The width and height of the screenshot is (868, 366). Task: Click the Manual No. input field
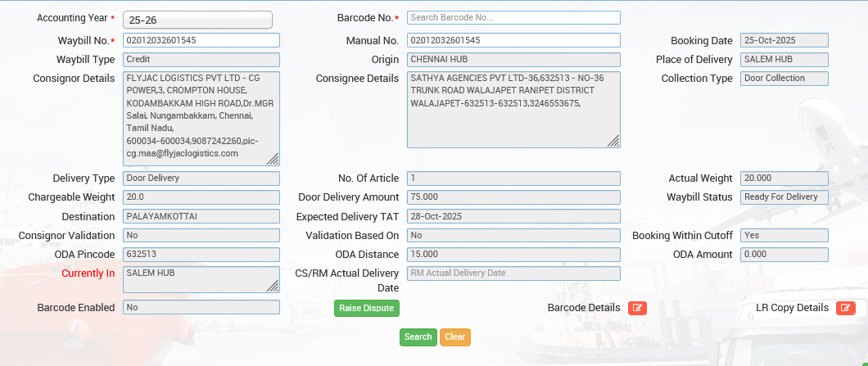pyautogui.click(x=513, y=40)
